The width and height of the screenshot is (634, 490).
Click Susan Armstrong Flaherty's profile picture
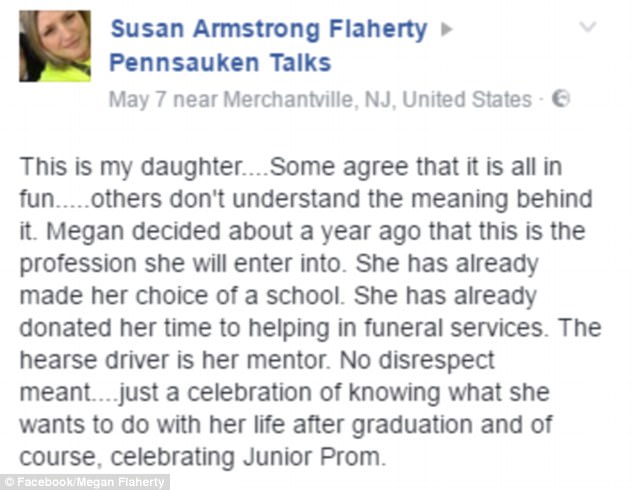(55, 46)
